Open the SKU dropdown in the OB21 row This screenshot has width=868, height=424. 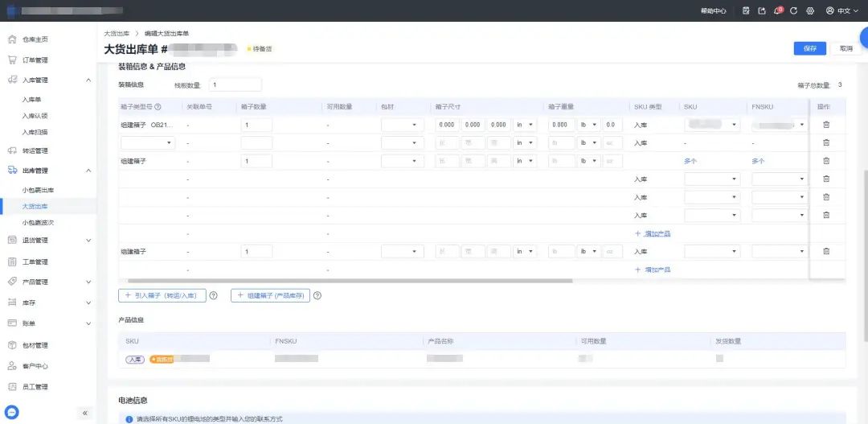712,125
